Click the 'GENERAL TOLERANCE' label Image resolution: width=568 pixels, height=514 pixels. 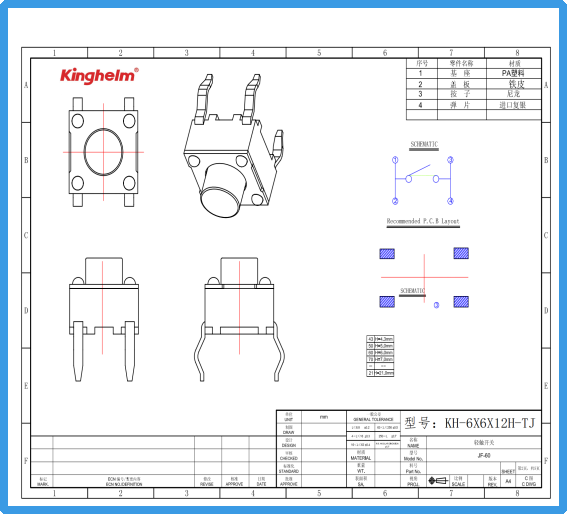[x=373, y=419]
